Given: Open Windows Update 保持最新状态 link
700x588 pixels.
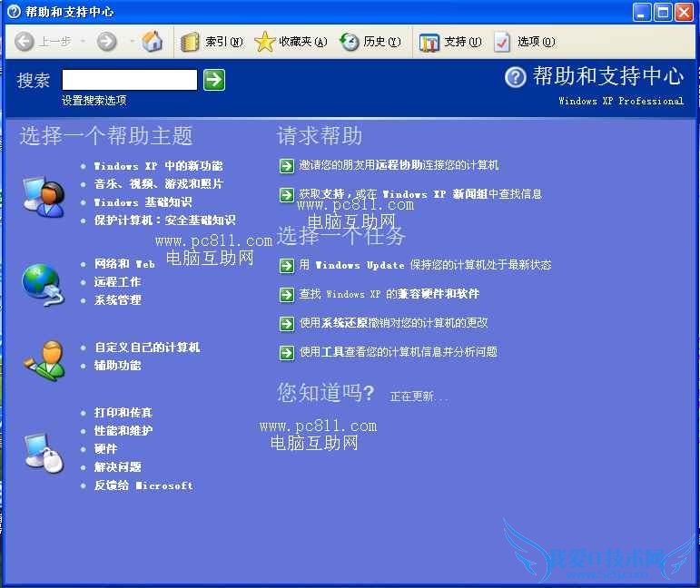Looking at the screenshot, I should tap(426, 265).
